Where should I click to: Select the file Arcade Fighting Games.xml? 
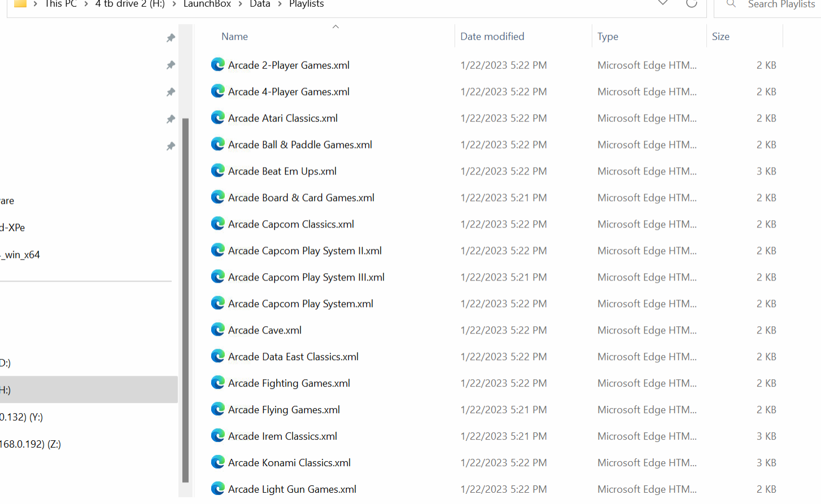[x=289, y=383]
